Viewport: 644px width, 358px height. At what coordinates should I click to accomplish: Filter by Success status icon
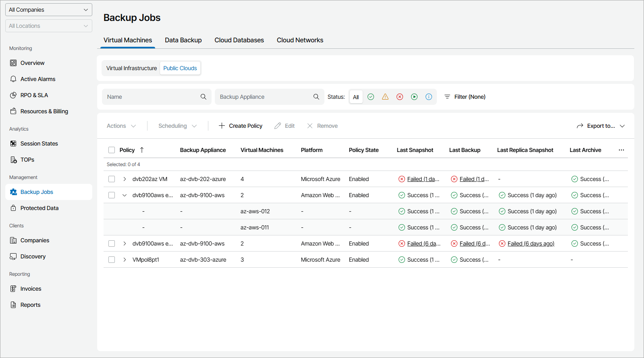click(x=371, y=97)
